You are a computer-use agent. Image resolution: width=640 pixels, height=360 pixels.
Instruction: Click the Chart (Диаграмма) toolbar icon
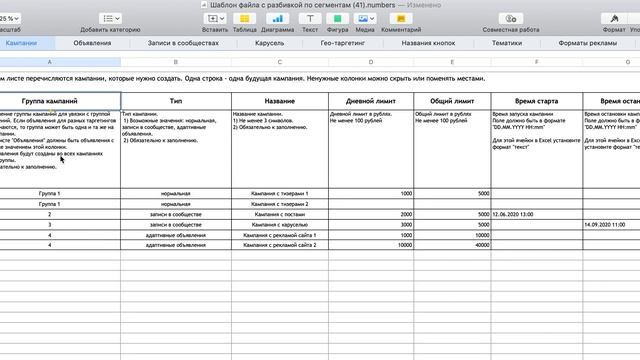[278, 19]
